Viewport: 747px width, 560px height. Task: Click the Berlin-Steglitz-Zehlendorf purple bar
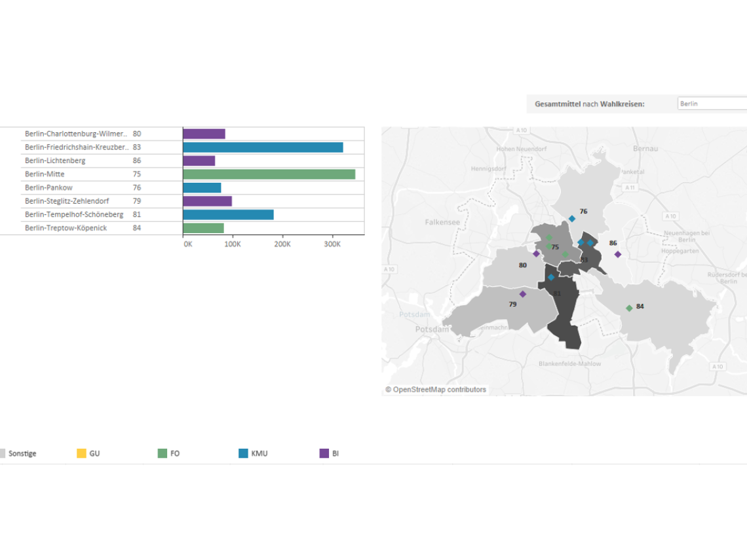click(207, 201)
